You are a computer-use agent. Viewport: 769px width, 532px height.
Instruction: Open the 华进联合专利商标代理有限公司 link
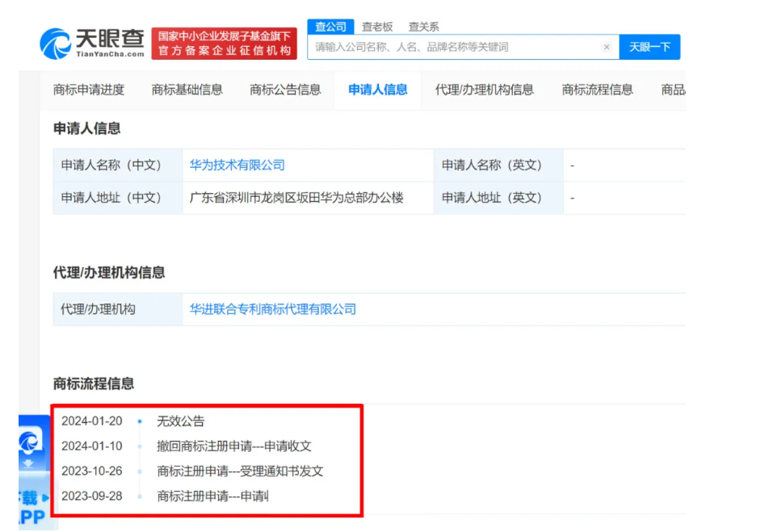273,309
